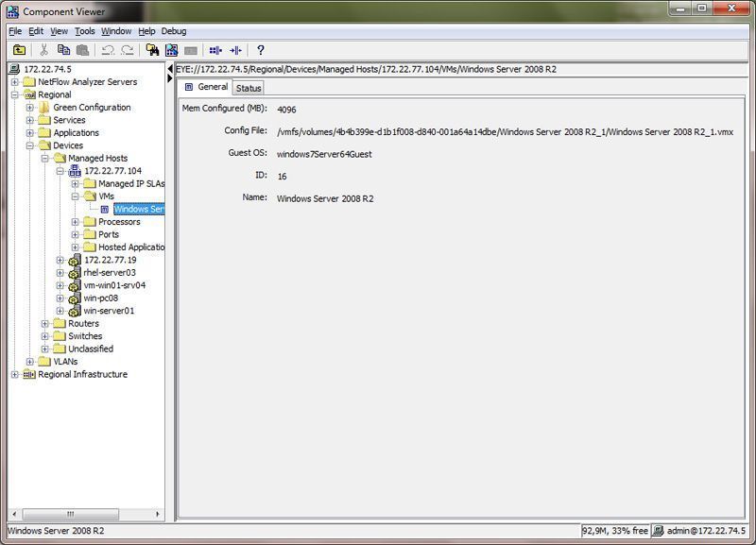Image resolution: width=756 pixels, height=545 pixels.
Task: Switch to the General tab
Action: [206, 87]
